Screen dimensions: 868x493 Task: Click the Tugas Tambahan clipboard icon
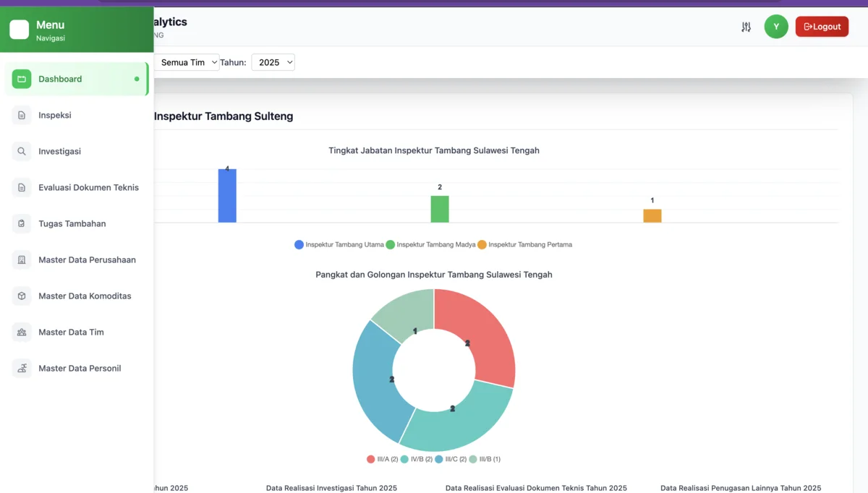(x=22, y=223)
